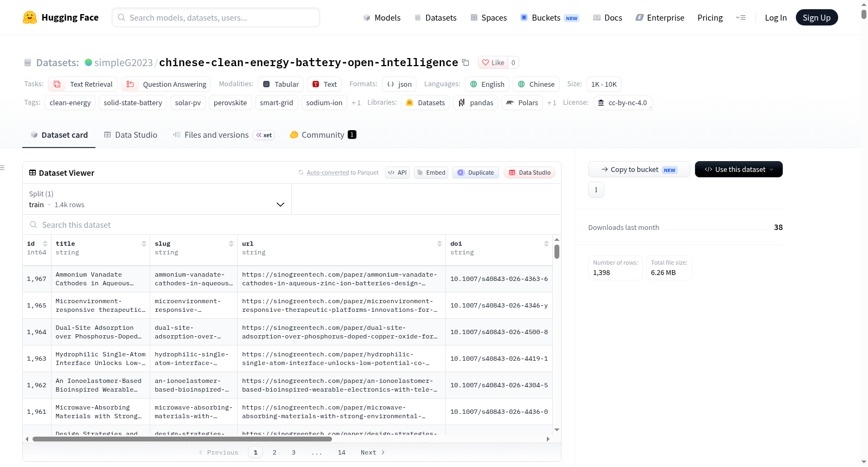Copy dataset name with the copy icon
The width and height of the screenshot is (868, 467).
(x=465, y=62)
